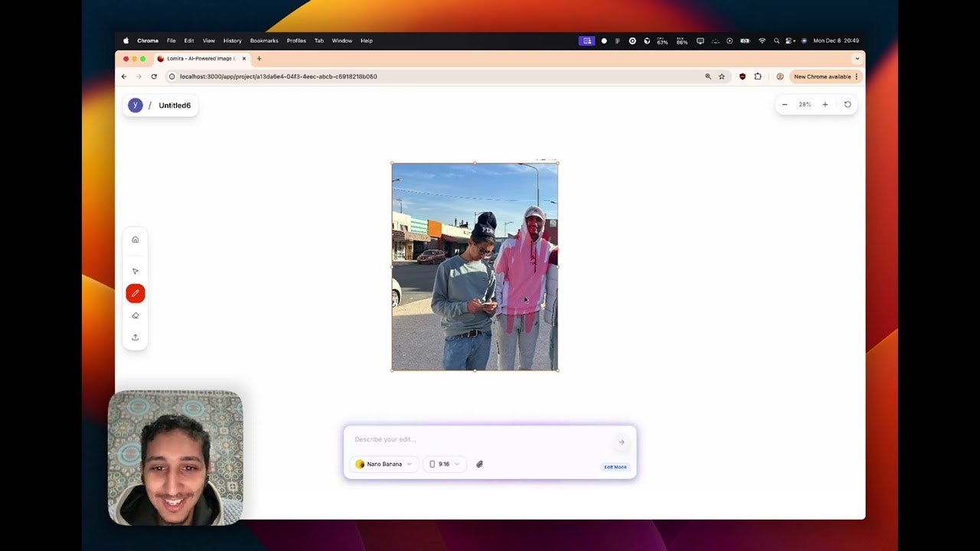The image size is (980, 551).
Task: Open the Help menu
Action: (367, 41)
